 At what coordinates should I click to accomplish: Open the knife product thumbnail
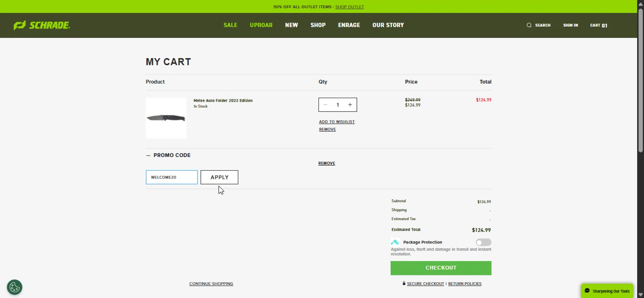[166, 118]
